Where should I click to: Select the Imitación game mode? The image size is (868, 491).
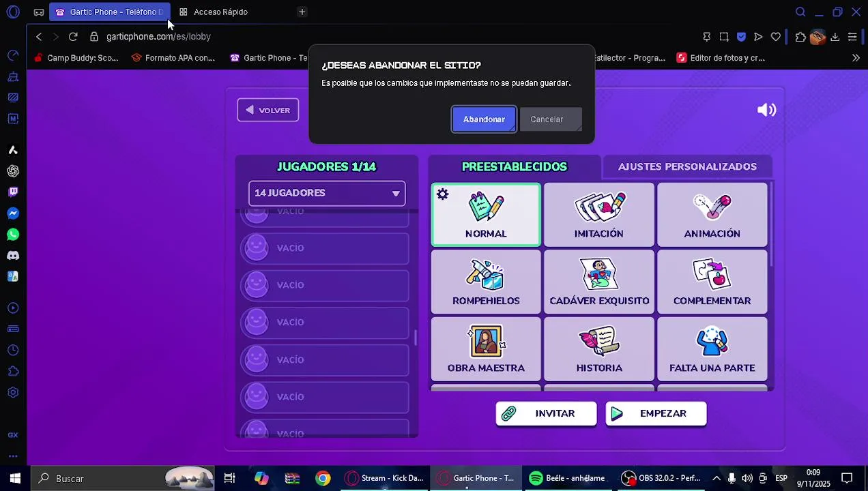[599, 214]
